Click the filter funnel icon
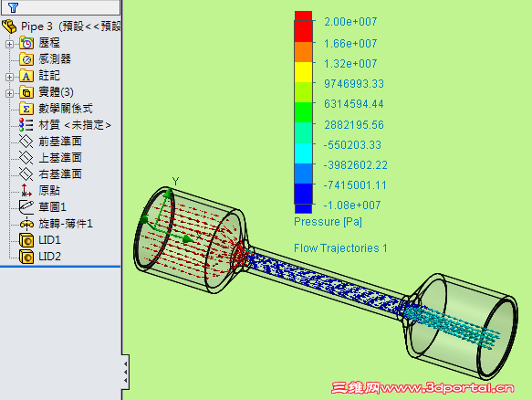This screenshot has width=532, height=400. [x=13, y=7]
